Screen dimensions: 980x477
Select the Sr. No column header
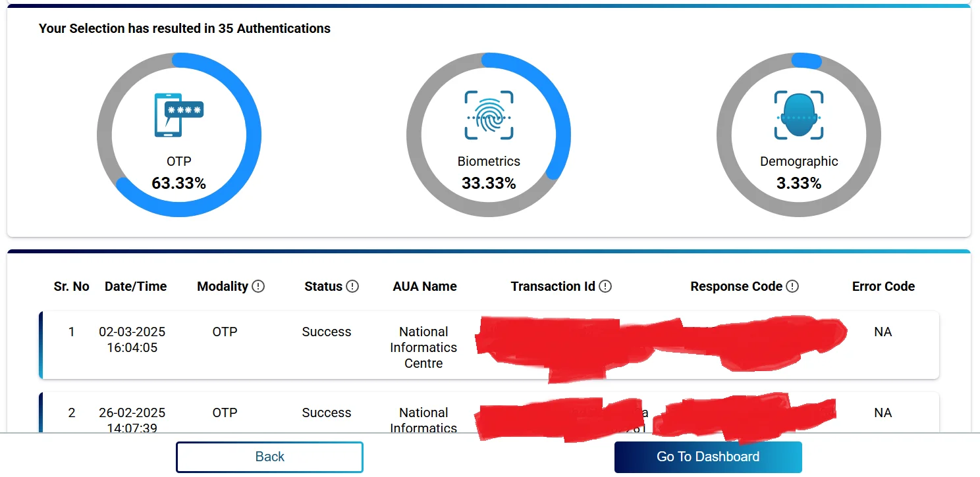coord(71,286)
